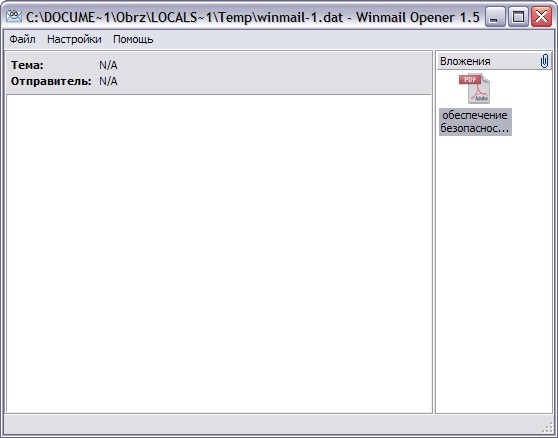558x438 pixels.
Task: Click the paperclip icon in Вложения header
Action: (544, 61)
